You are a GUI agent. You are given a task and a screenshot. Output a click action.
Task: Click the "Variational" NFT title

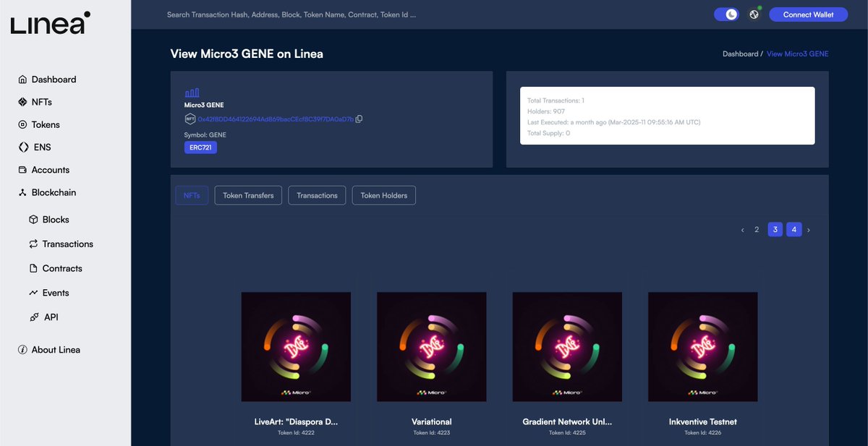tap(432, 421)
